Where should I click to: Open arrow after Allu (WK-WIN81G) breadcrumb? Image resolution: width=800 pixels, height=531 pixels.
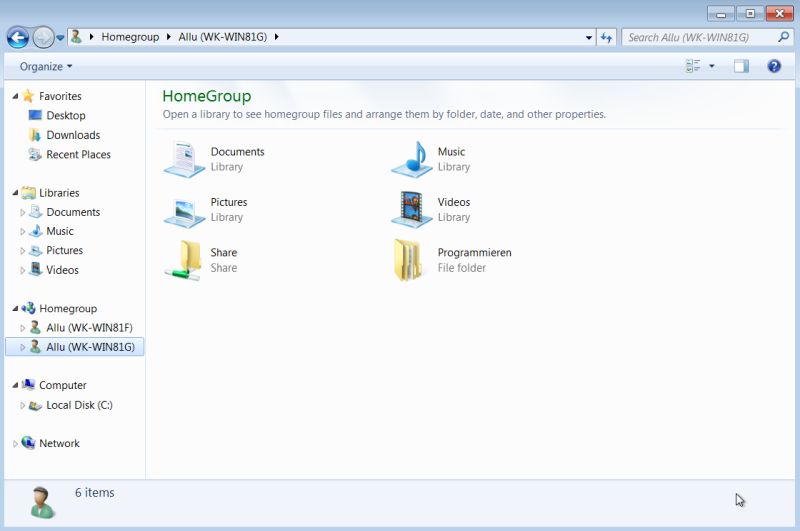[x=277, y=37]
